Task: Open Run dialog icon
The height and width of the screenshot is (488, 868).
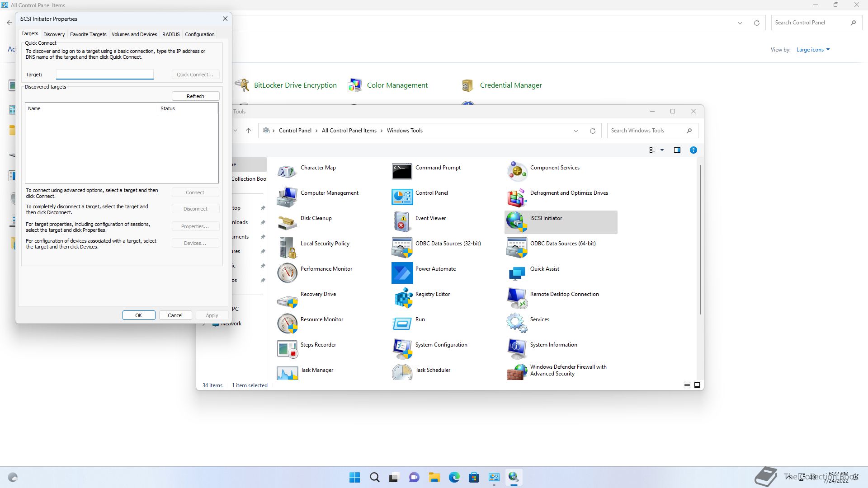Action: [402, 323]
